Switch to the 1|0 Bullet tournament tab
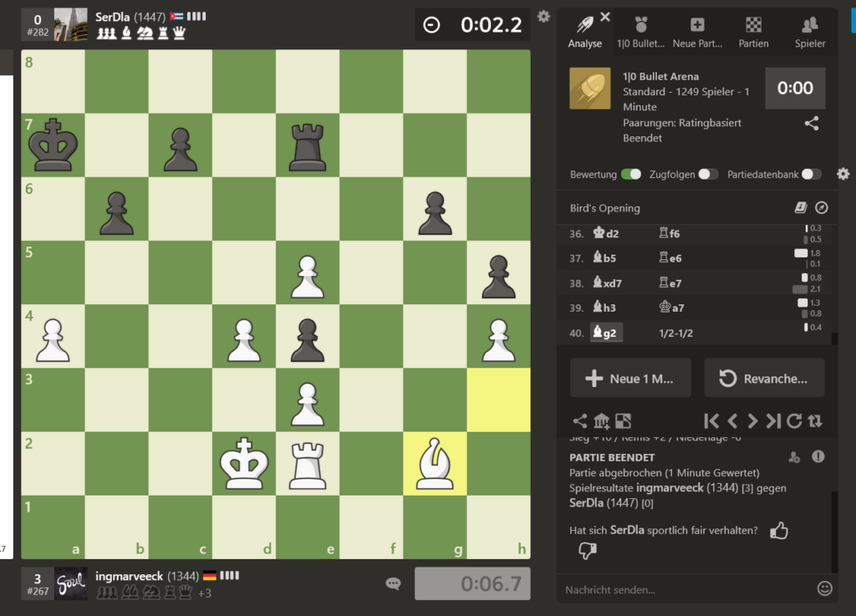 (641, 33)
